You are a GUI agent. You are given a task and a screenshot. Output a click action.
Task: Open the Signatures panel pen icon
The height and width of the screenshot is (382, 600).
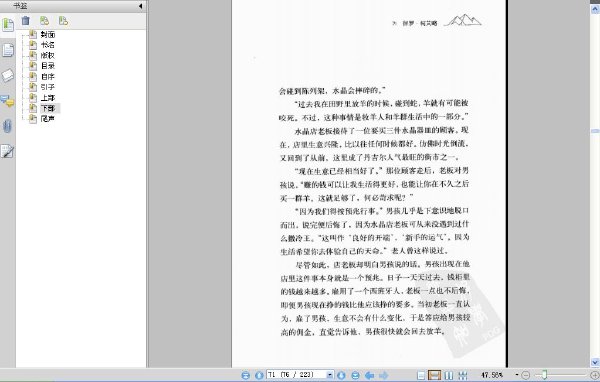pos(8,152)
